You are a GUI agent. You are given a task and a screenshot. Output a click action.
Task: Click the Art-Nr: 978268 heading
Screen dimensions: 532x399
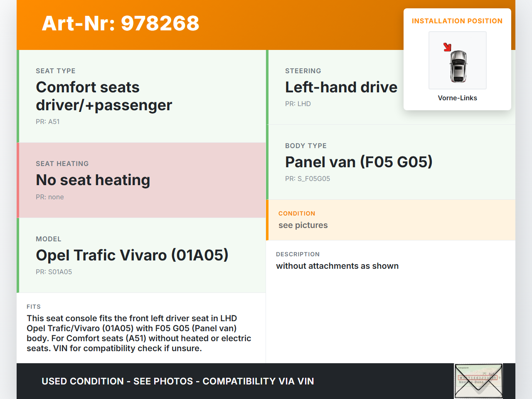(x=121, y=23)
